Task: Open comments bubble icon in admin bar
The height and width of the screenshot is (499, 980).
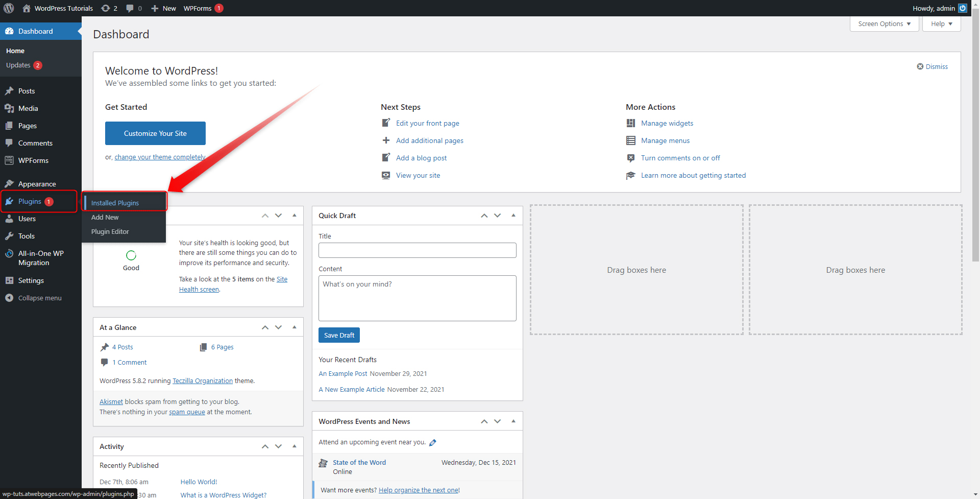Action: 130,8
